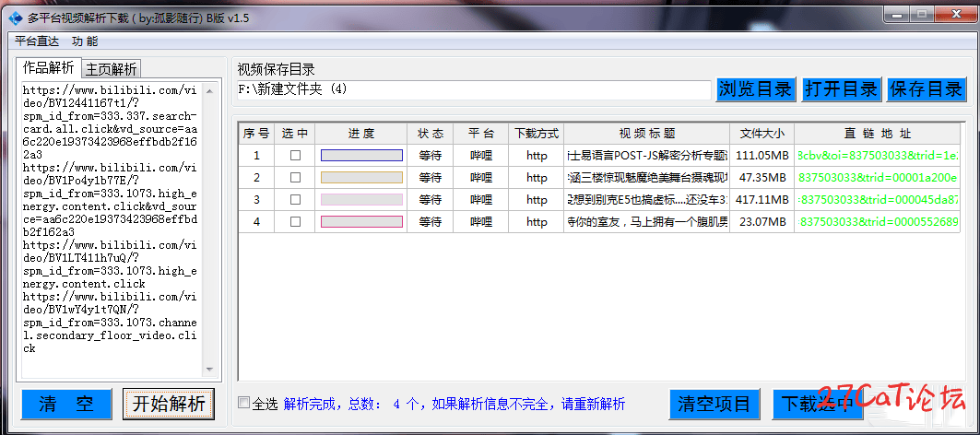Click the 视频标题 column header
The image size is (980, 435).
[647, 134]
